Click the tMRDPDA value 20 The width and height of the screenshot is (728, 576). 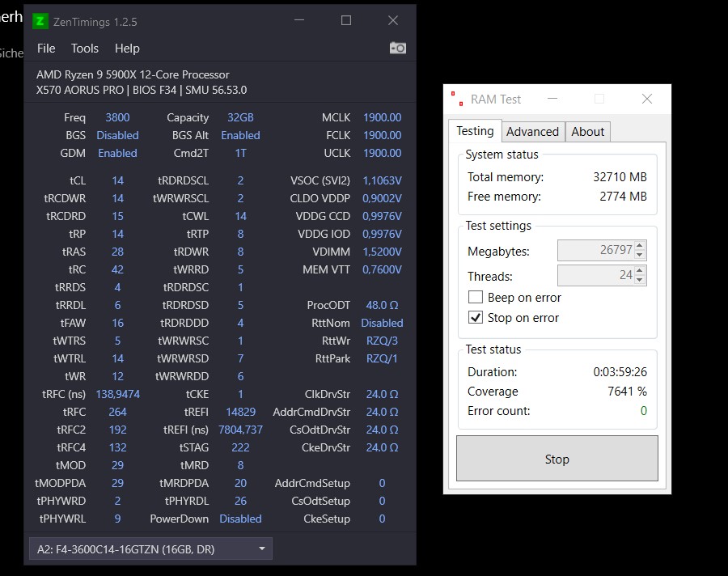click(240, 483)
